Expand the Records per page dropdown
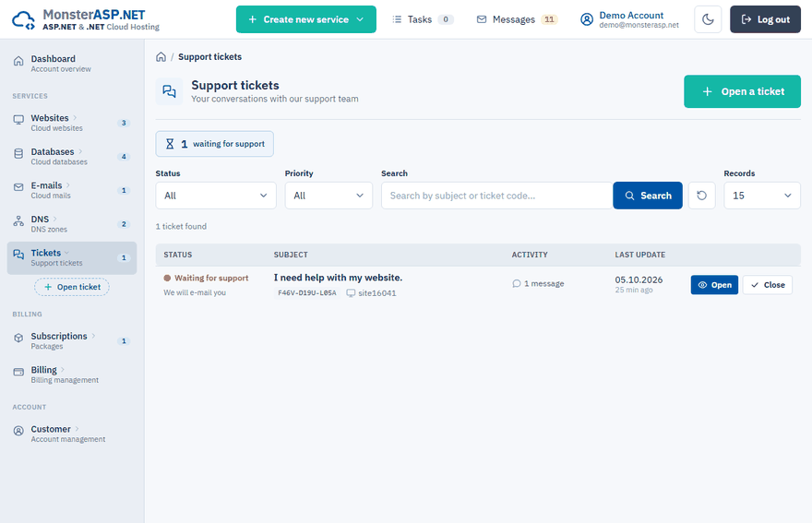 pyautogui.click(x=762, y=196)
